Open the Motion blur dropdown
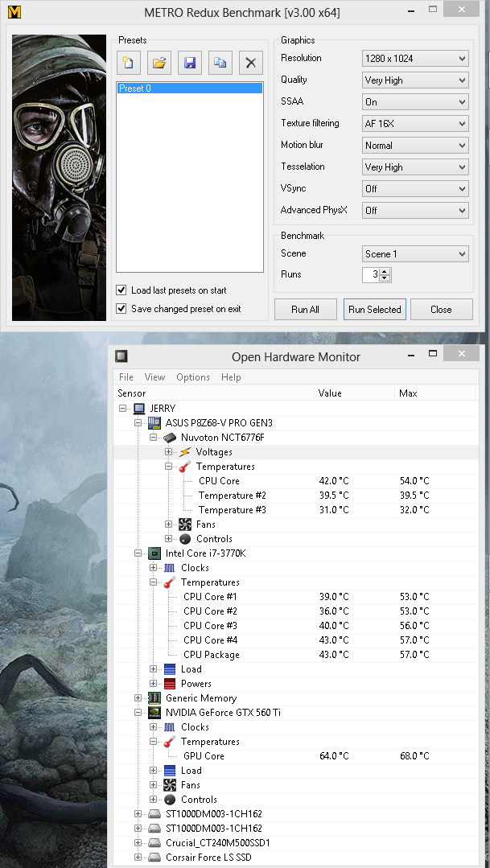 pos(415,145)
